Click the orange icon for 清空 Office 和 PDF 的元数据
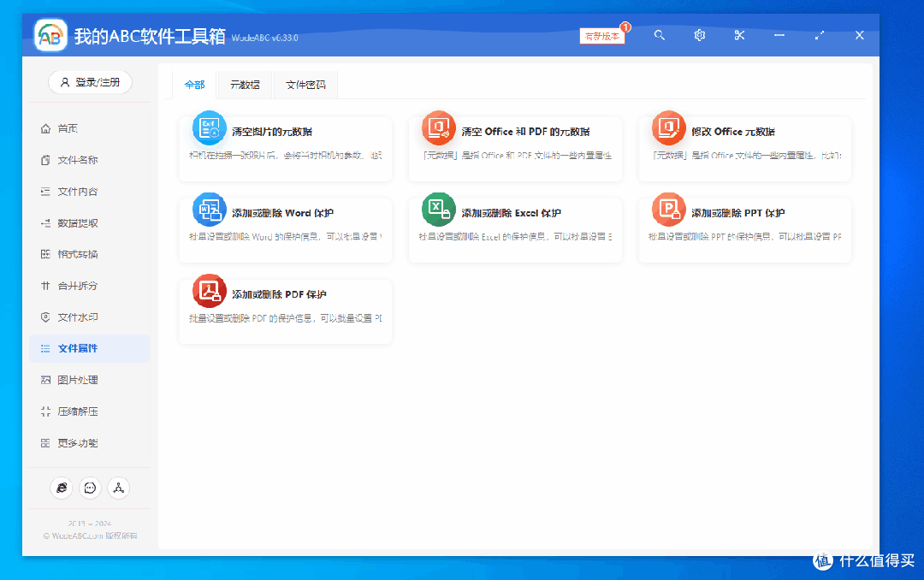 [x=439, y=128]
